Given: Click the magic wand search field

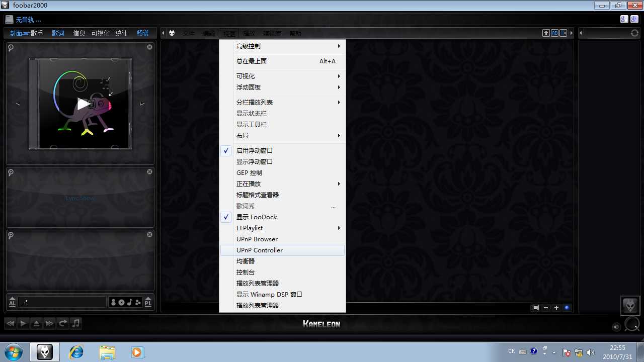Looking at the screenshot, I should click(x=62, y=302).
